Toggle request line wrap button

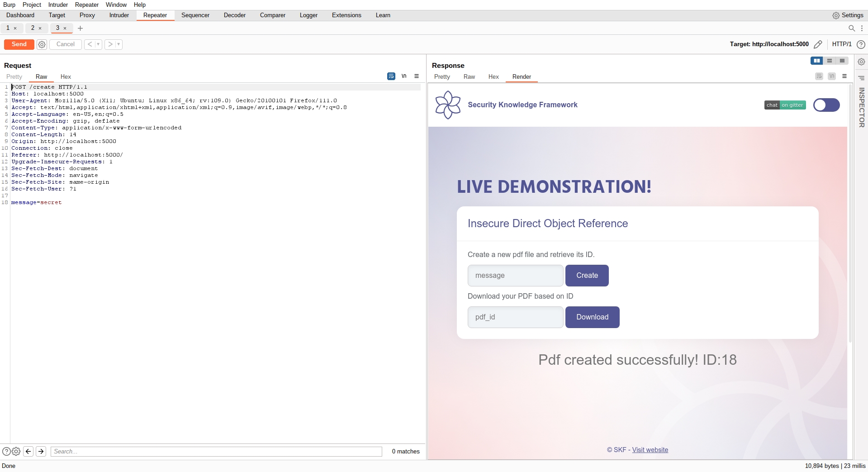coord(391,76)
